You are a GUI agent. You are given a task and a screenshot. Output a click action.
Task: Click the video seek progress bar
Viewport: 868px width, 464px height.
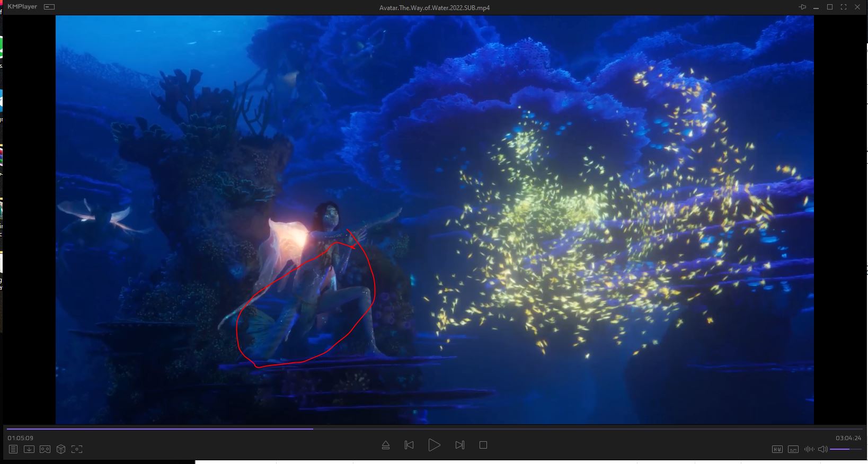[x=424, y=429]
